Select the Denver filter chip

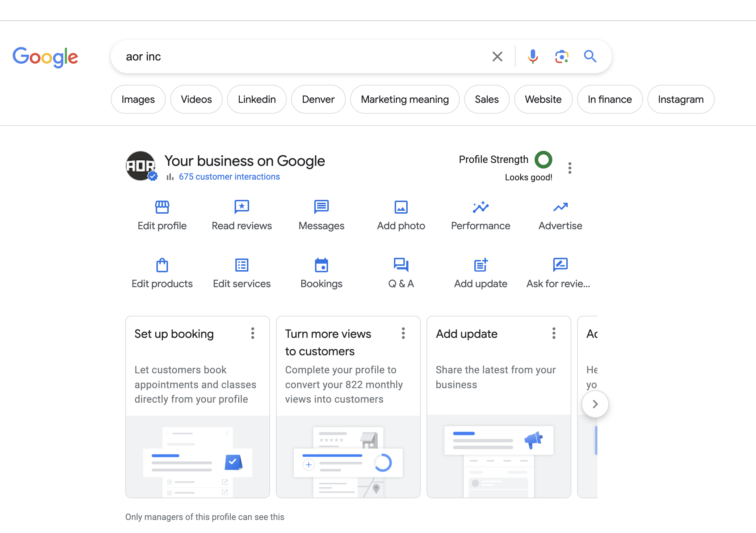coord(318,99)
